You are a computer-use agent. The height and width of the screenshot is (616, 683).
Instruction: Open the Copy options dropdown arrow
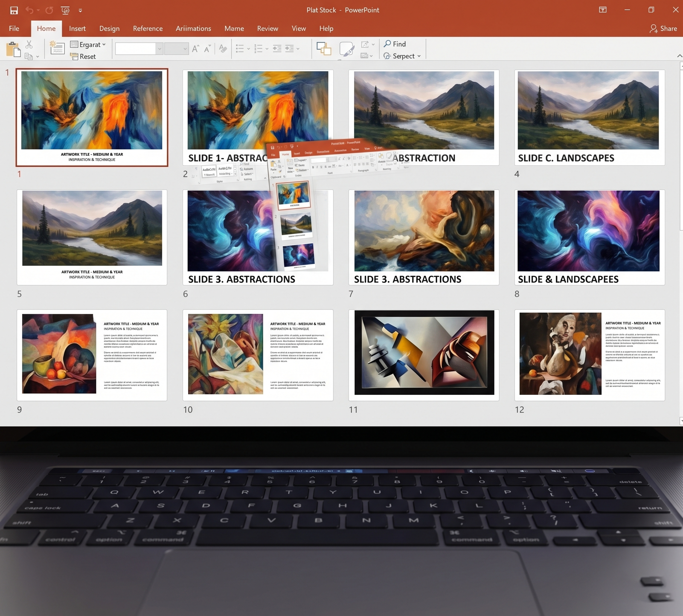pos(38,56)
